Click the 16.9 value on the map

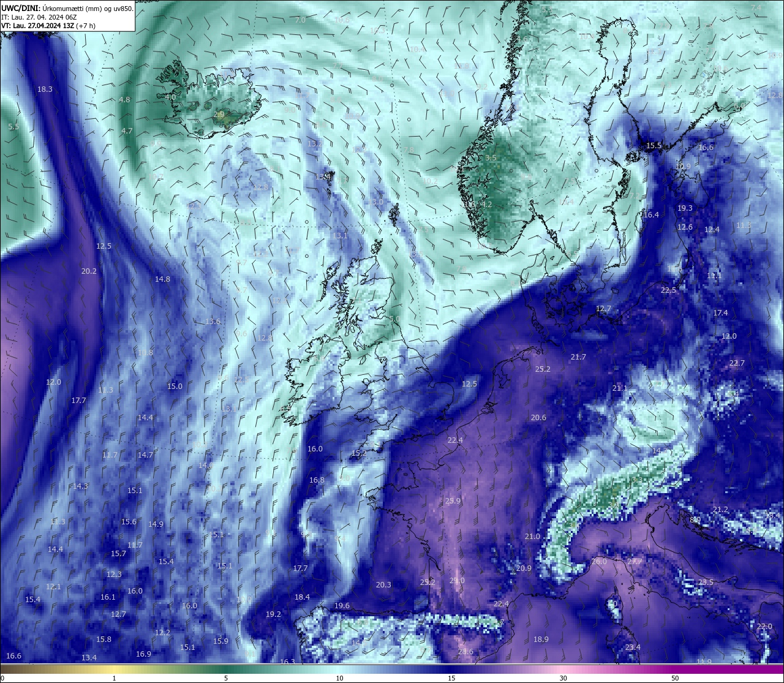143,654
